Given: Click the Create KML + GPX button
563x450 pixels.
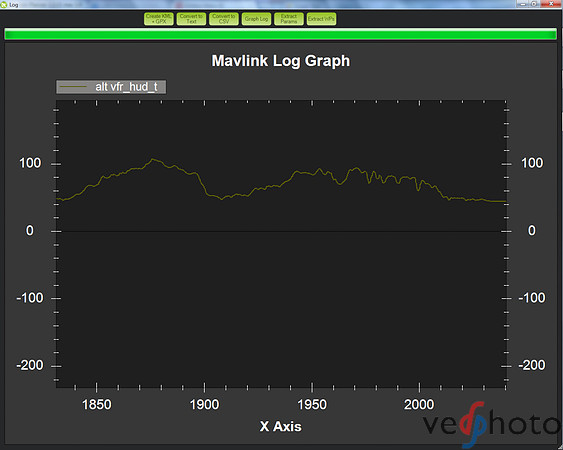Looking at the screenshot, I should click(159, 19).
